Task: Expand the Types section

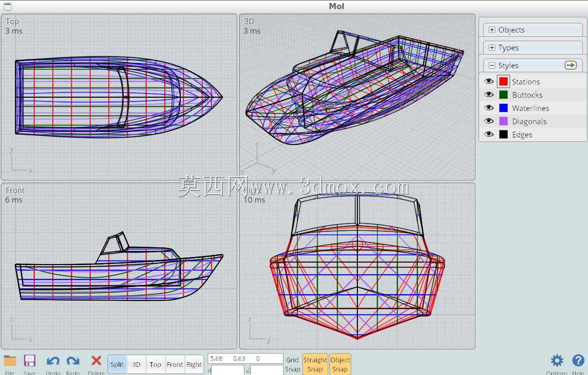Action: coord(492,48)
